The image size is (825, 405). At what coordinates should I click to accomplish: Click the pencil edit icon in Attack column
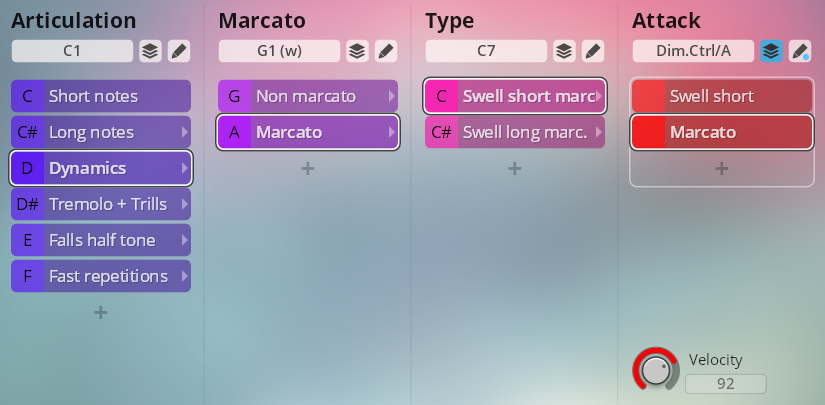click(799, 51)
